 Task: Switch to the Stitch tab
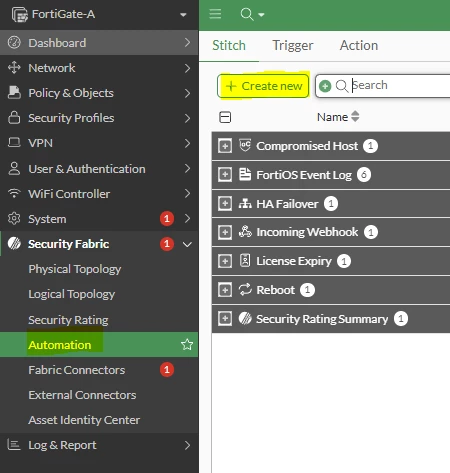[229, 45]
